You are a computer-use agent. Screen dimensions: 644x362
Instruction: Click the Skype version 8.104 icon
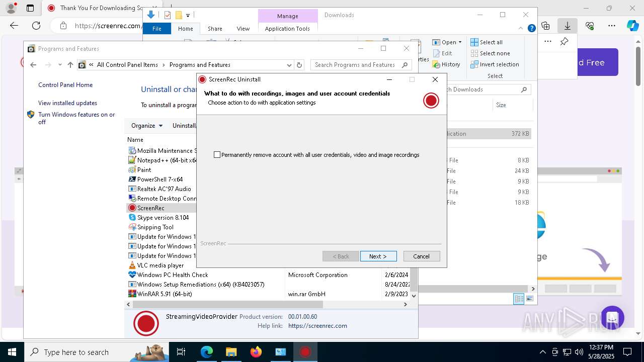(x=132, y=218)
